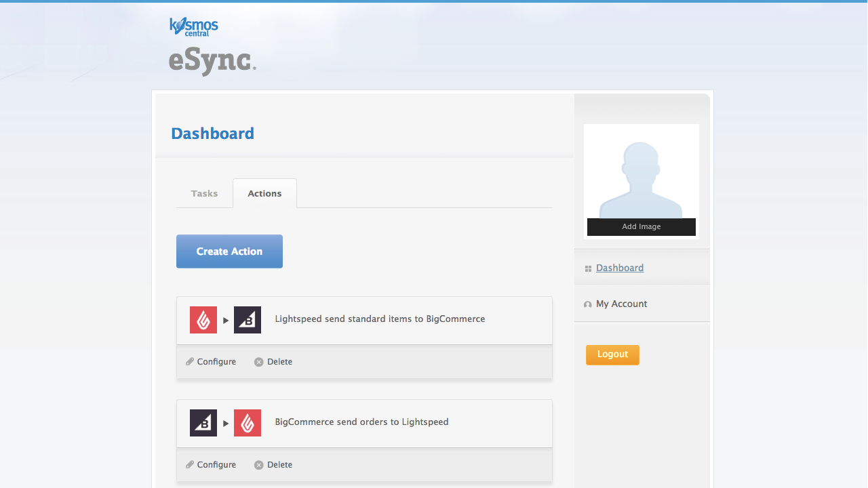Delete the Lightspeed to BigCommerce items action
Image resolution: width=868 pixels, height=488 pixels.
tap(273, 362)
